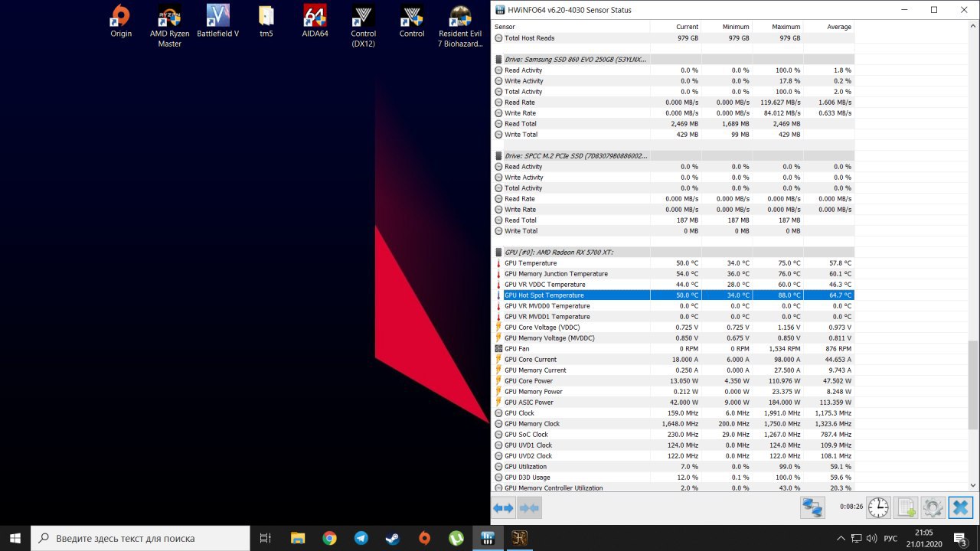Screen dimensions: 980x551
Task: Select the tm5 folder on the desktop
Action: [x=266, y=22]
